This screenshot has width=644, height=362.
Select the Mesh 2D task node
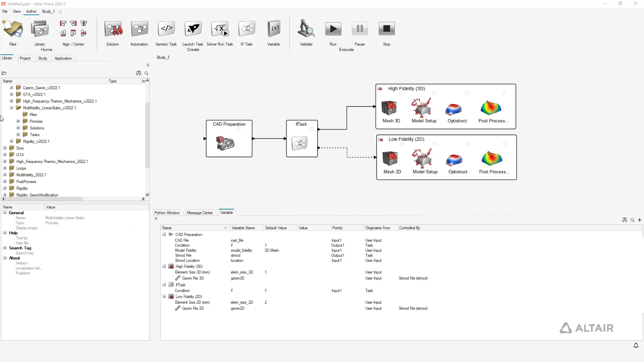[392, 162]
